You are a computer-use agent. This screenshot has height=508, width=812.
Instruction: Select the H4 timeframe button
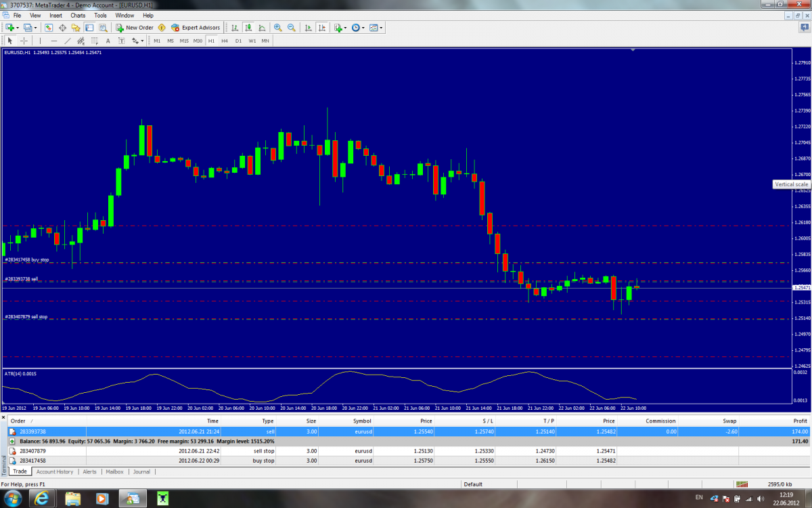pyautogui.click(x=225, y=41)
